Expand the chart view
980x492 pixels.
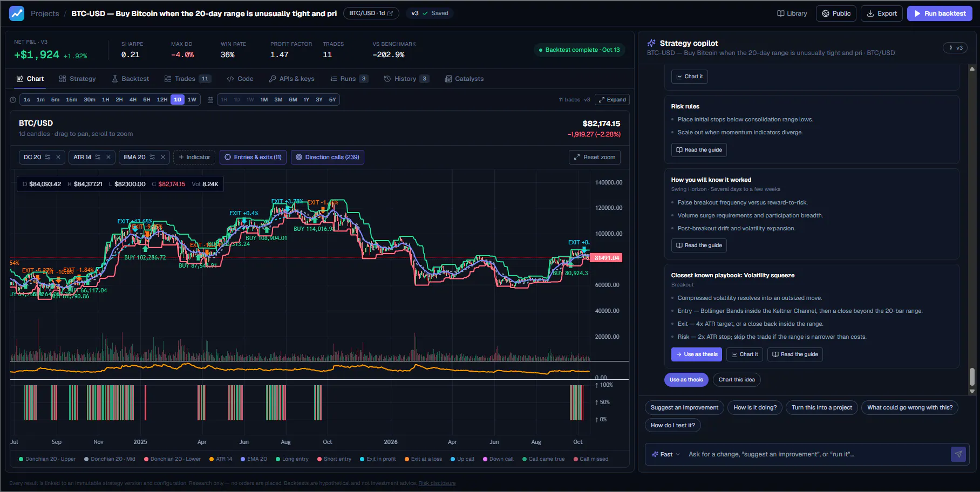[x=612, y=100]
